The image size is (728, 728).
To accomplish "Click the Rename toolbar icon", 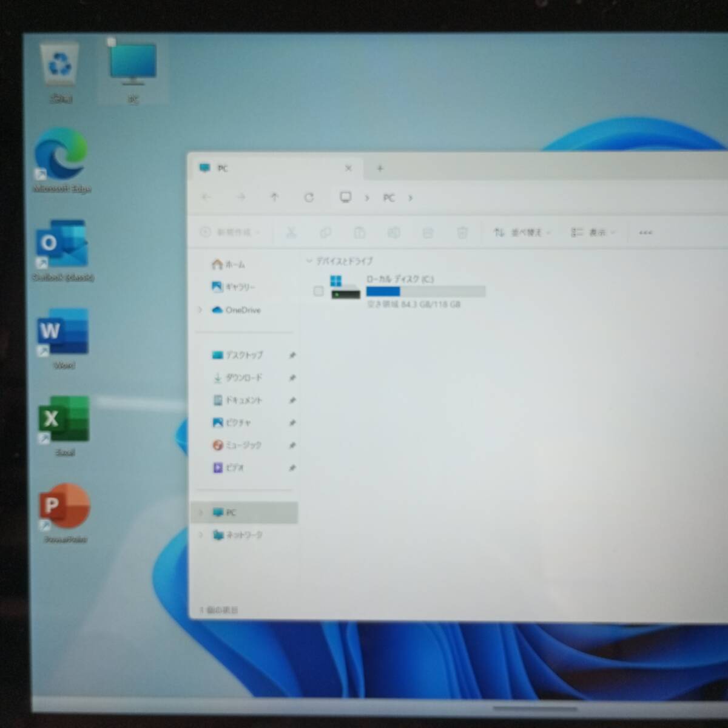I will 394,232.
